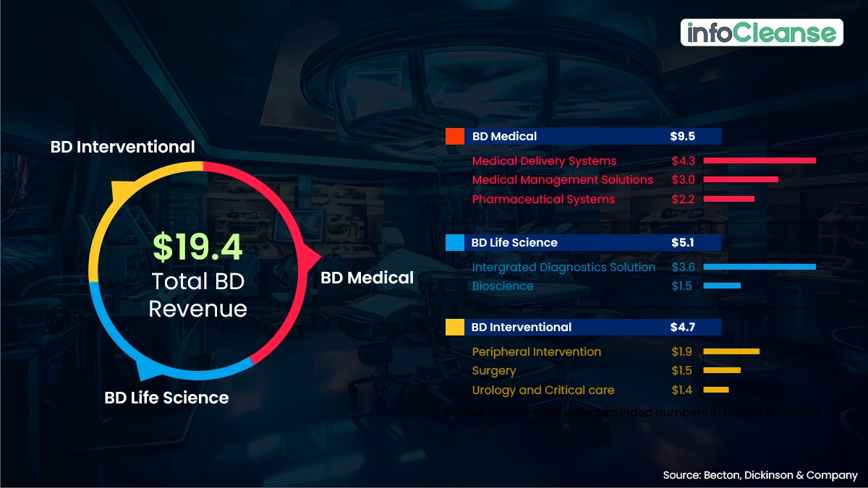
Task: Click the blue arrowhead on the donut ring
Action: coord(148,369)
